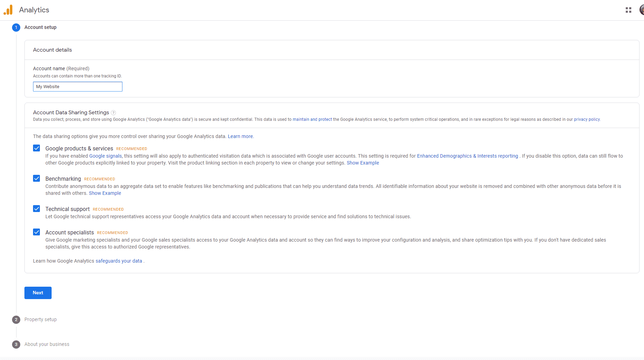This screenshot has height=360, width=644.
Task: Click RECOMMENDED tag beside Google products & services
Action: pos(132,149)
